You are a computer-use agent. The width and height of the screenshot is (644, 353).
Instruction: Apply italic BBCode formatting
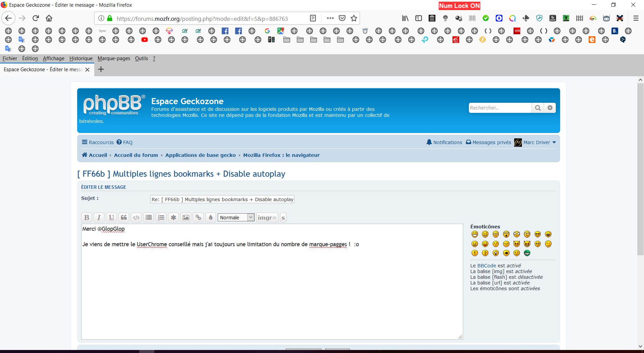click(x=99, y=218)
